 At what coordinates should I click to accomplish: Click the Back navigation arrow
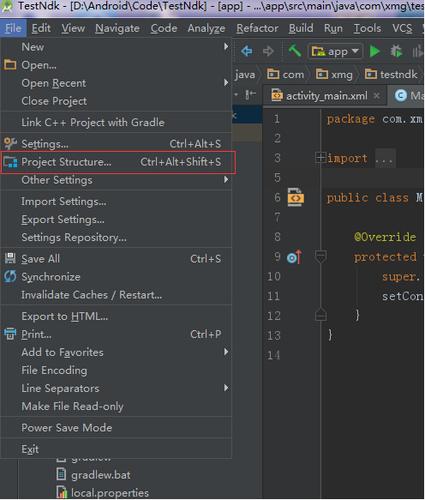pos(247,51)
